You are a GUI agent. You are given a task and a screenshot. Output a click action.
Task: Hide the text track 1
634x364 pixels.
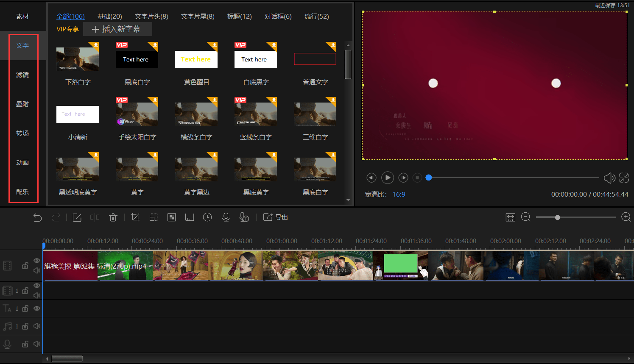coord(37,308)
